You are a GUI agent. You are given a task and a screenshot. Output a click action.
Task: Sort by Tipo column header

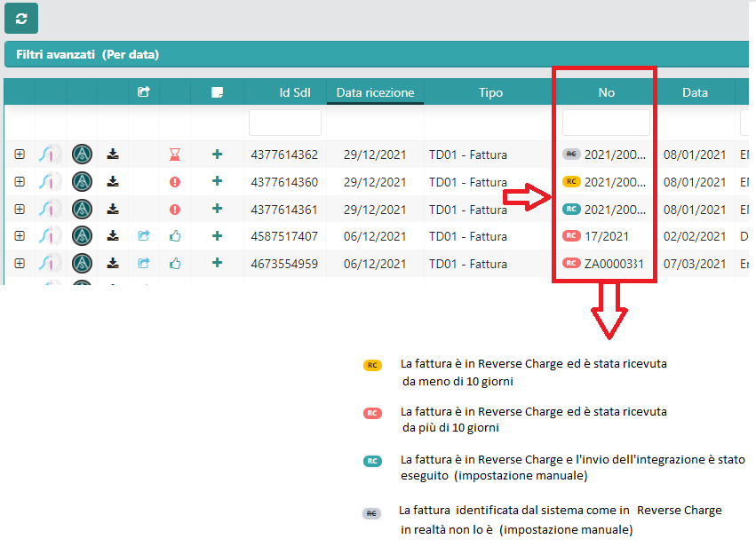pos(490,92)
